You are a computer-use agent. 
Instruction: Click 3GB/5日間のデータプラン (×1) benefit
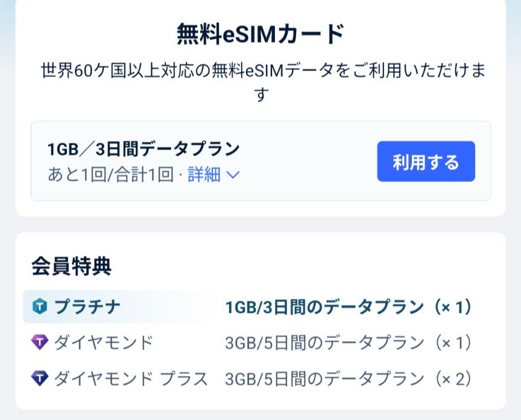click(x=348, y=343)
